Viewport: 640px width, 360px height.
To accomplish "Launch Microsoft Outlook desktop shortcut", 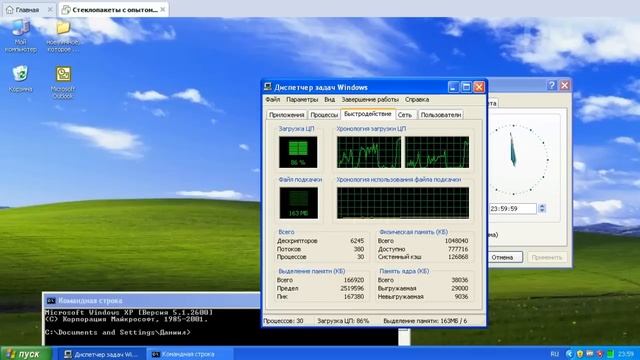I will click(63, 82).
